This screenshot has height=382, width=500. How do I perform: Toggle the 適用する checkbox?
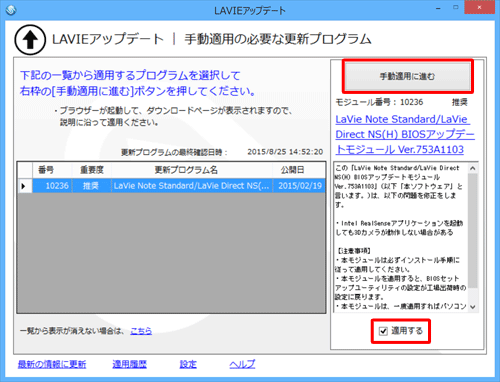point(383,331)
